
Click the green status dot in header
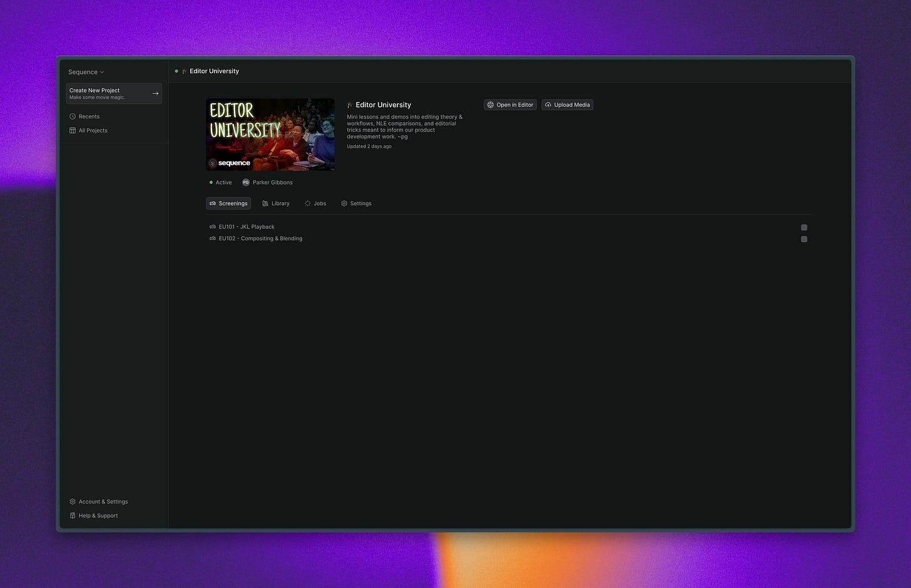176,71
